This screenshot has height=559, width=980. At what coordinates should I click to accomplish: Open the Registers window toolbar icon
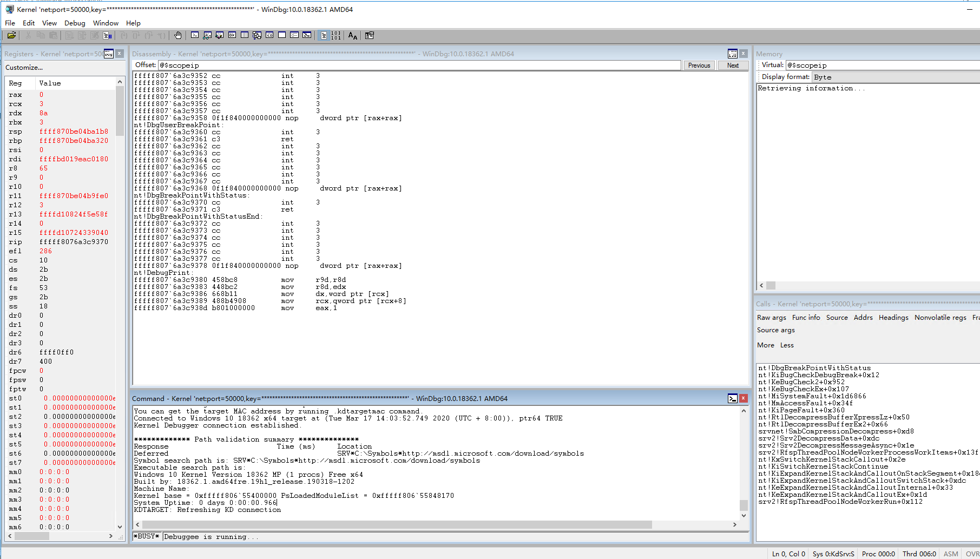pos(232,35)
